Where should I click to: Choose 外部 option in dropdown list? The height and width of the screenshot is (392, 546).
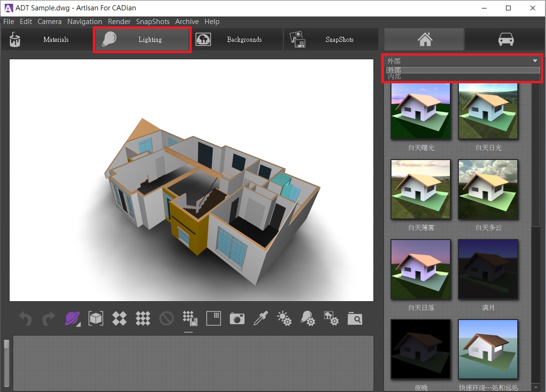[395, 70]
